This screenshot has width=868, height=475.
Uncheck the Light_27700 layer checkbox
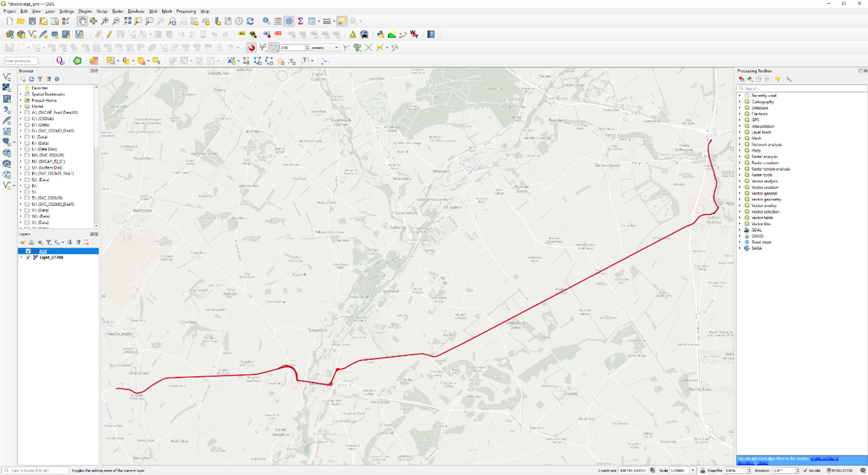pos(28,258)
